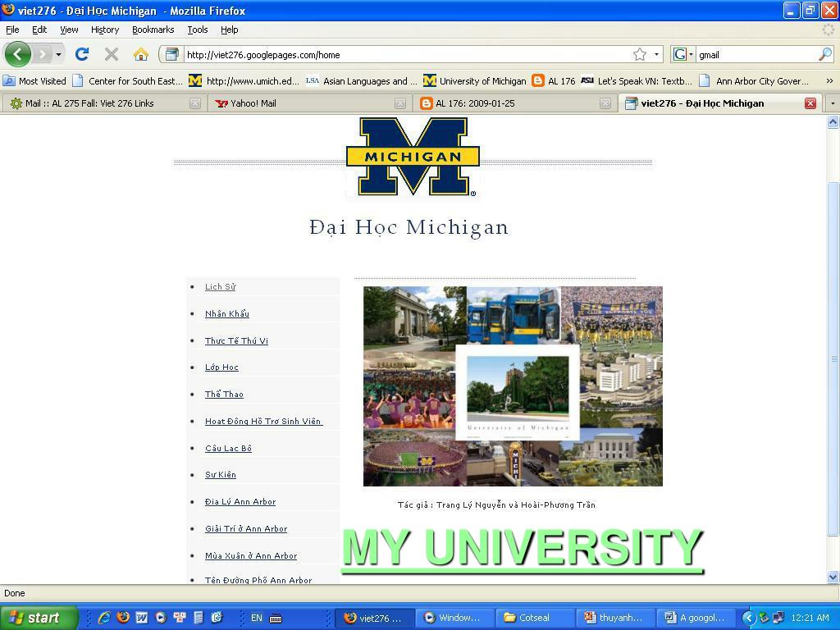Open the Câu Lạc Bộ link
Image resolution: width=840 pixels, height=630 pixels.
(228, 448)
